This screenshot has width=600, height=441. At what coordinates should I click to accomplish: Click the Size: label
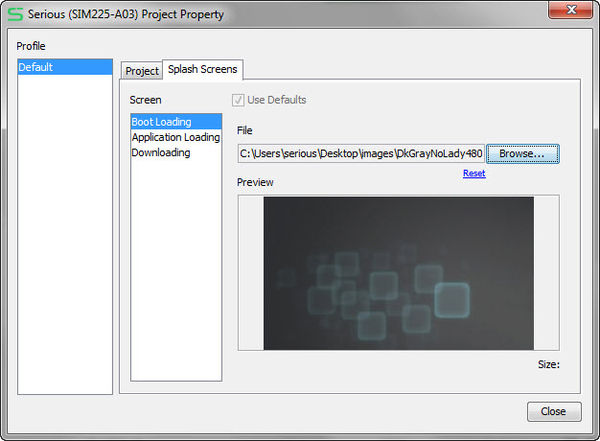click(549, 364)
